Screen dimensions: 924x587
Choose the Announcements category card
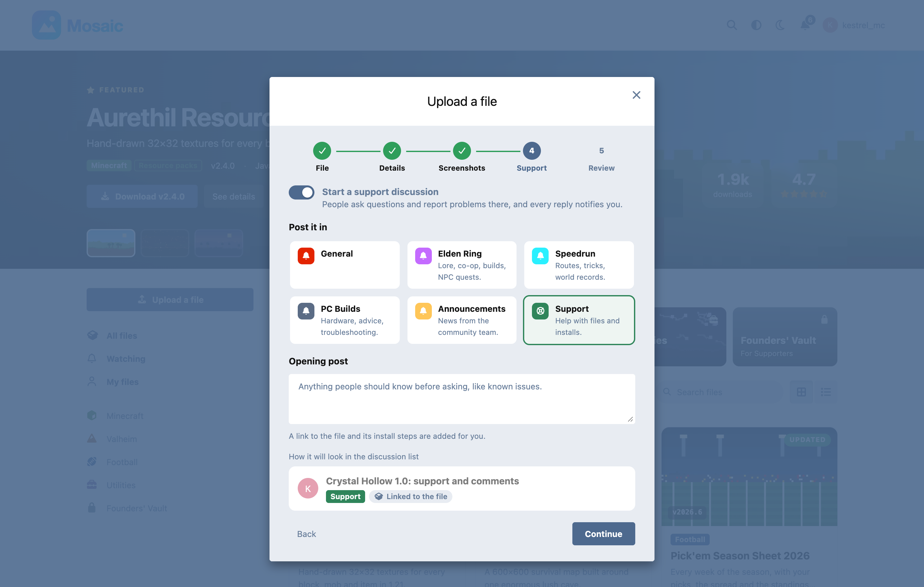tap(462, 320)
